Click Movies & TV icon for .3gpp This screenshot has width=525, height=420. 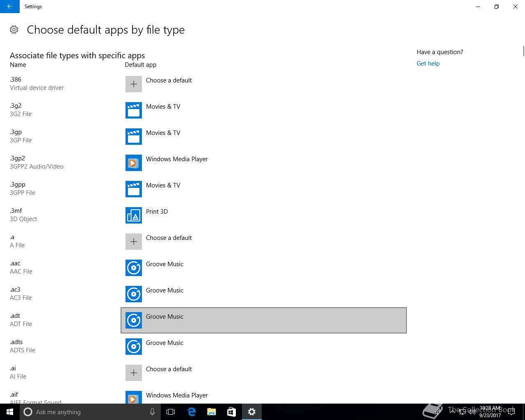pyautogui.click(x=134, y=189)
